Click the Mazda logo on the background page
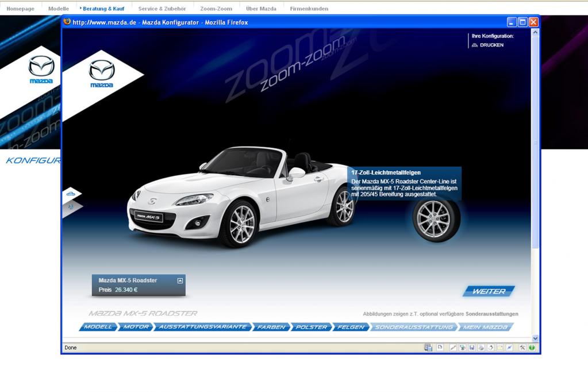Viewport: 588px width, 392px height. click(41, 70)
